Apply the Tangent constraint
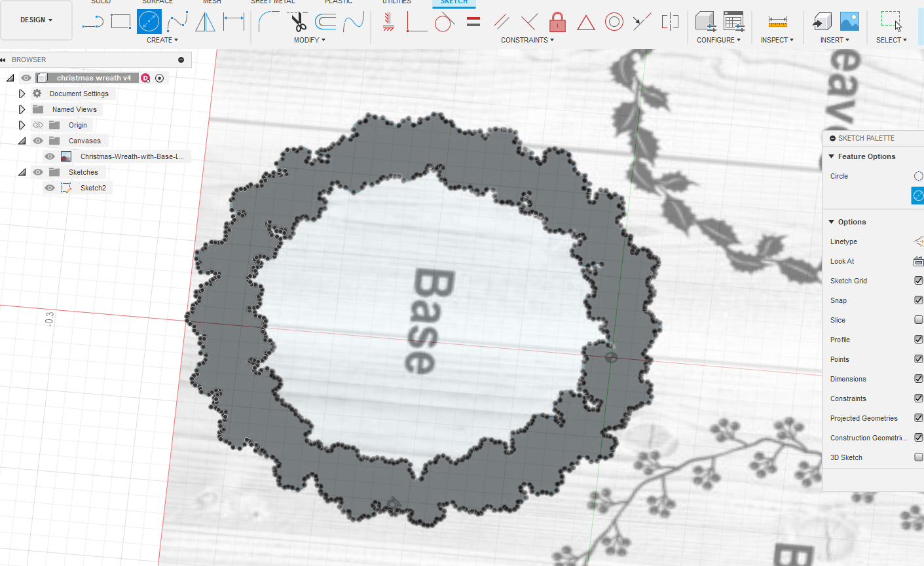 click(x=445, y=22)
